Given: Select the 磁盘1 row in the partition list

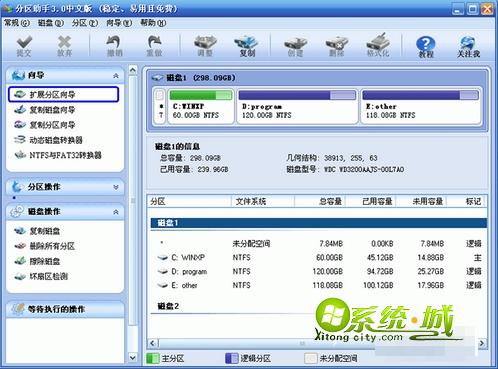Looking at the screenshot, I should click(319, 223).
